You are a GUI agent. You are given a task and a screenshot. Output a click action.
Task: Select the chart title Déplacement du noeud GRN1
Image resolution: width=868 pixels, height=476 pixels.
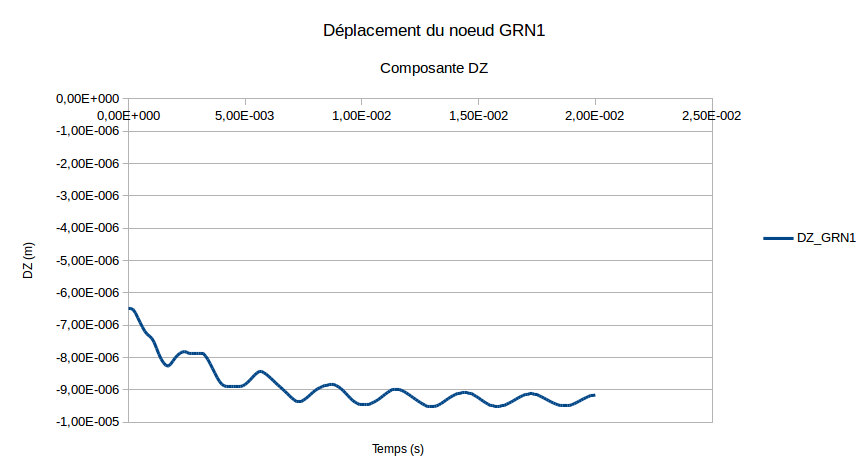point(434,31)
